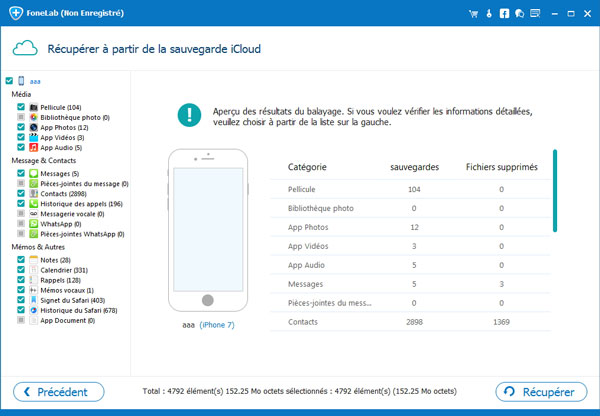The height and width of the screenshot is (416, 600).
Task: Click the phone device icon beside aaa
Action: click(21, 81)
